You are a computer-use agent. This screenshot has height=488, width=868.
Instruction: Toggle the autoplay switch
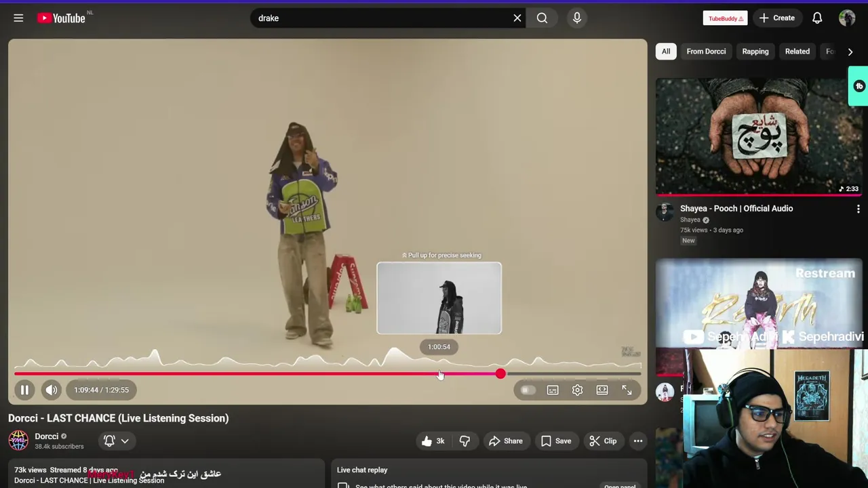point(528,390)
